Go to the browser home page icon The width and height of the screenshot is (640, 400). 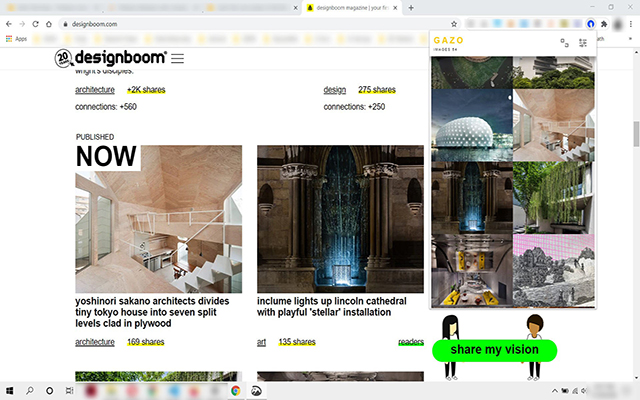point(49,24)
